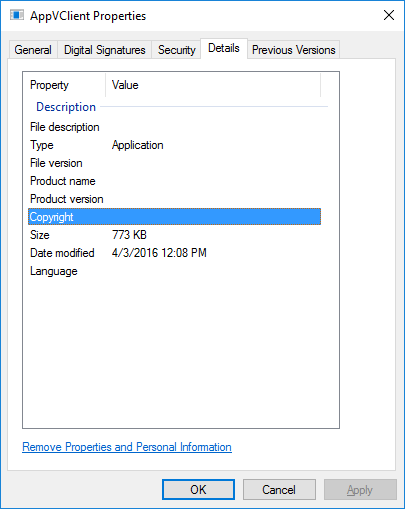Select the Type property row

pos(174,145)
